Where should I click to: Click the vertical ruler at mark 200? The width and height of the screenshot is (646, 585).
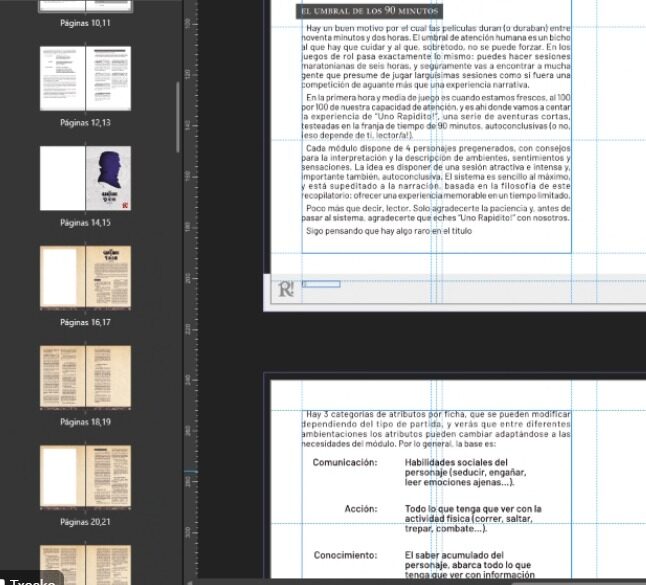click(x=190, y=278)
